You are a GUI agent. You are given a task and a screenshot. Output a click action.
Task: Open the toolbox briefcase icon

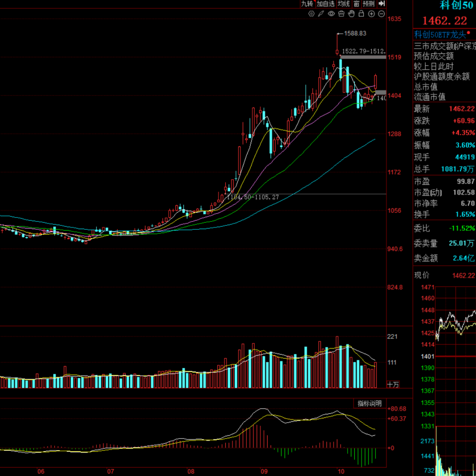point(341,14)
